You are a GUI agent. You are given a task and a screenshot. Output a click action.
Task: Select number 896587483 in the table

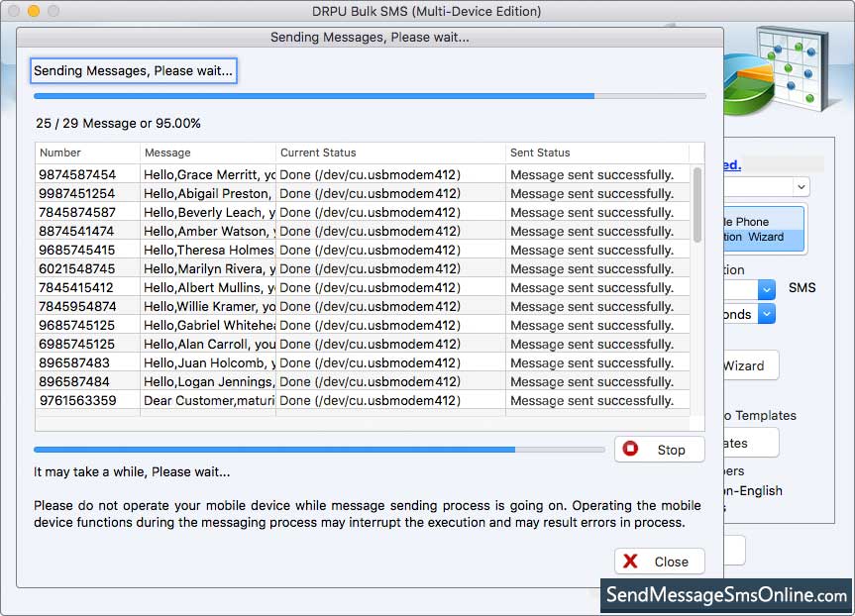click(74, 362)
